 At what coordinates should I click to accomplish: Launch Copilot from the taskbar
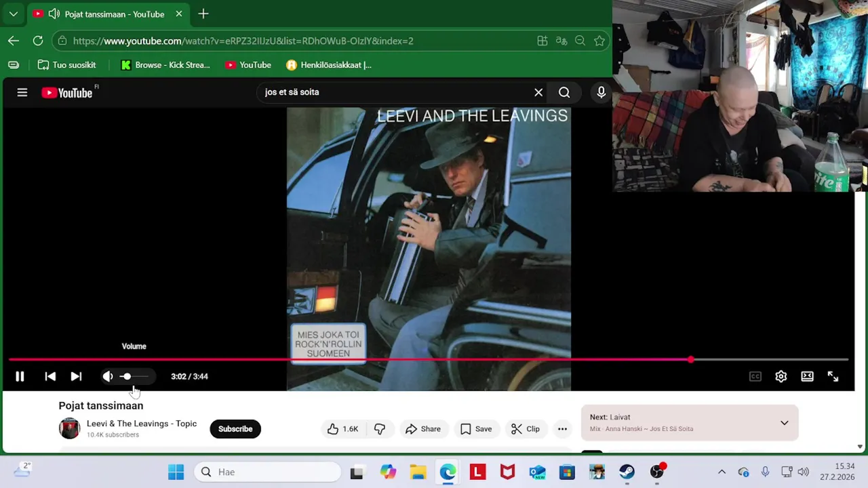click(x=388, y=472)
